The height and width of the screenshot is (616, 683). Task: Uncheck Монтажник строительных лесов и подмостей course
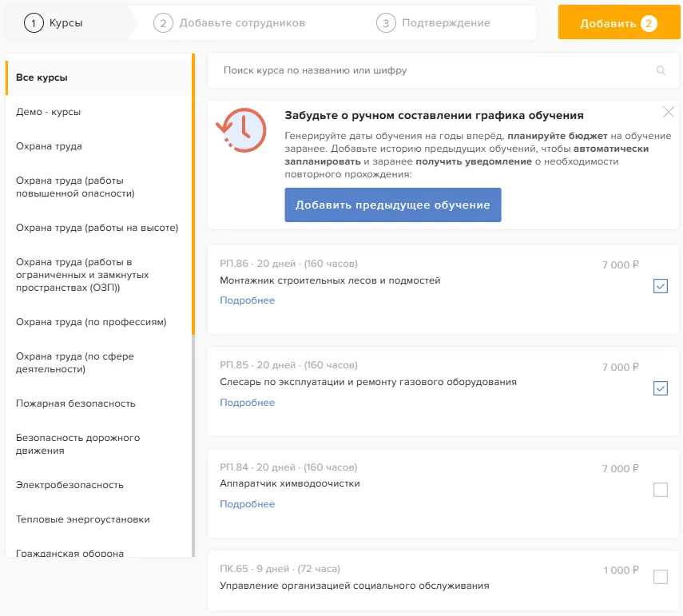coord(661,286)
